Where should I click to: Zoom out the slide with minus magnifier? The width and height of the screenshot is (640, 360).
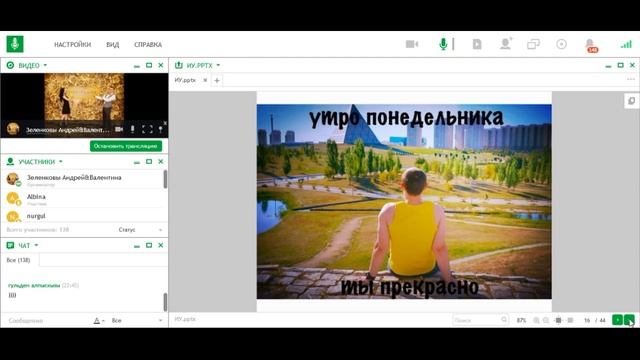(x=546, y=320)
